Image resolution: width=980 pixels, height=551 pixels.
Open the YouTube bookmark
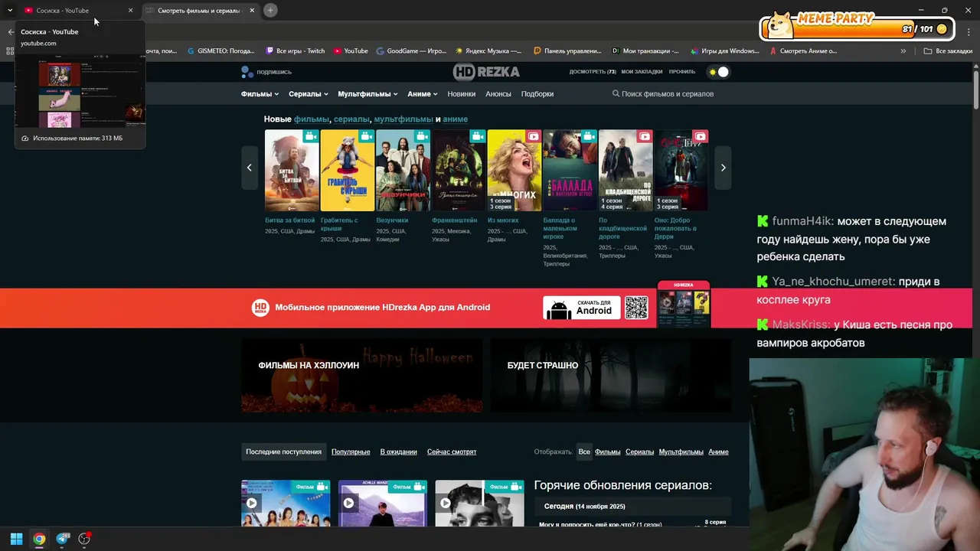pyautogui.click(x=351, y=51)
